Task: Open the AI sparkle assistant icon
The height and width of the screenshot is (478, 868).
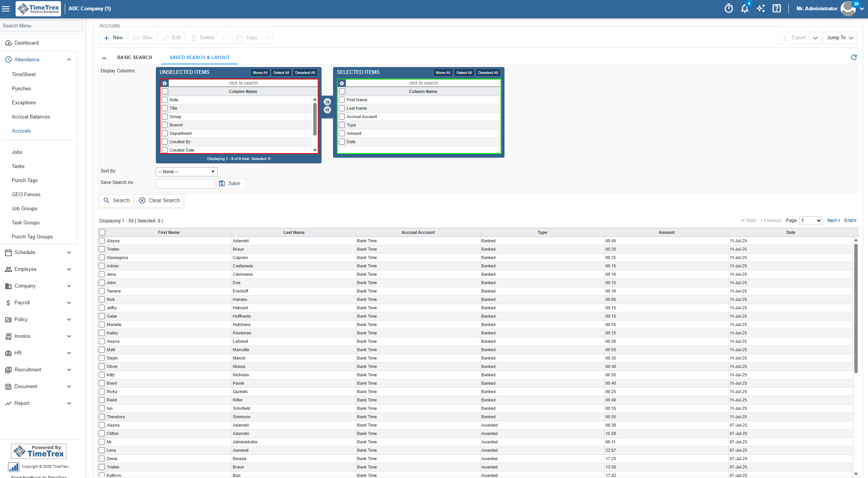Action: [761, 8]
